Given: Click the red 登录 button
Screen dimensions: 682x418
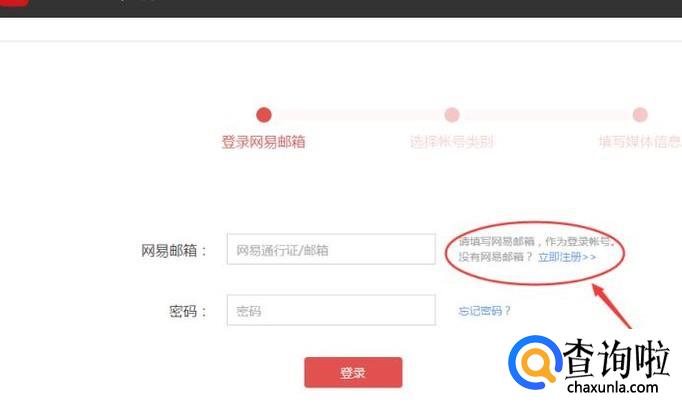Looking at the screenshot, I should (x=353, y=372).
